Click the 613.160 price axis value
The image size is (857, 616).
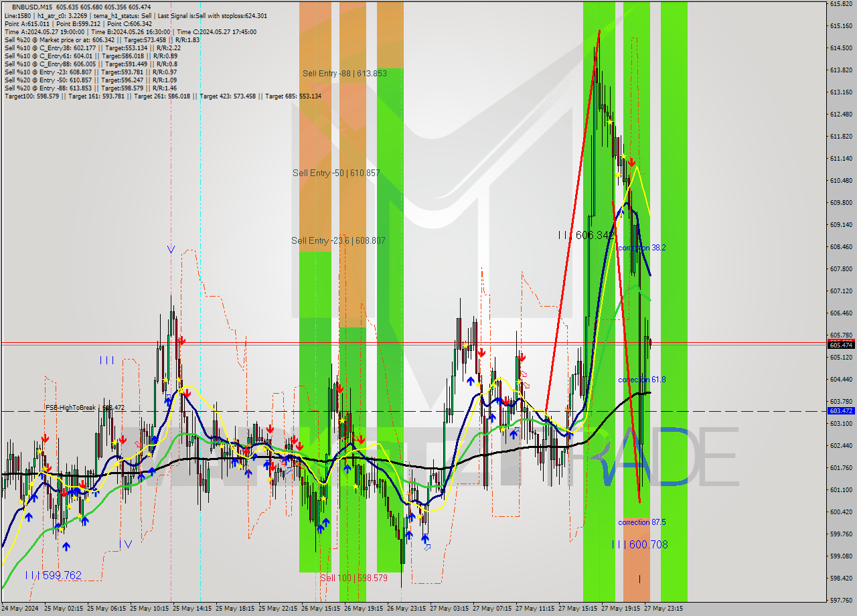841,92
